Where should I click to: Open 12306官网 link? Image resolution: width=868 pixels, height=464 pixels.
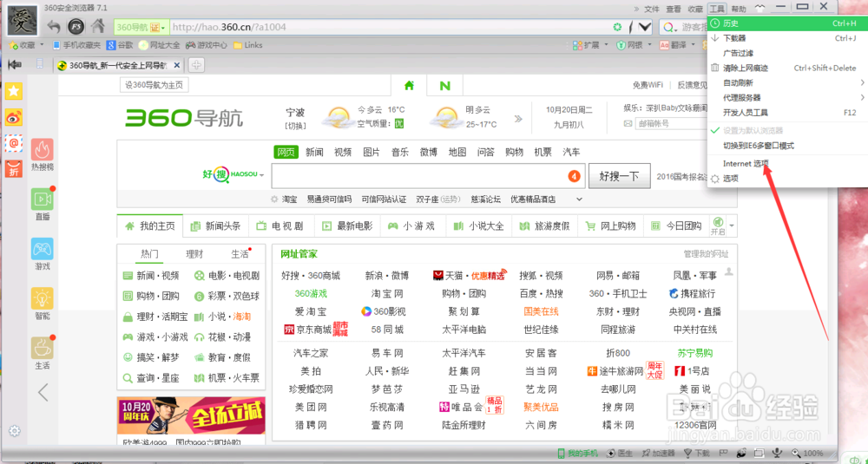click(x=695, y=425)
